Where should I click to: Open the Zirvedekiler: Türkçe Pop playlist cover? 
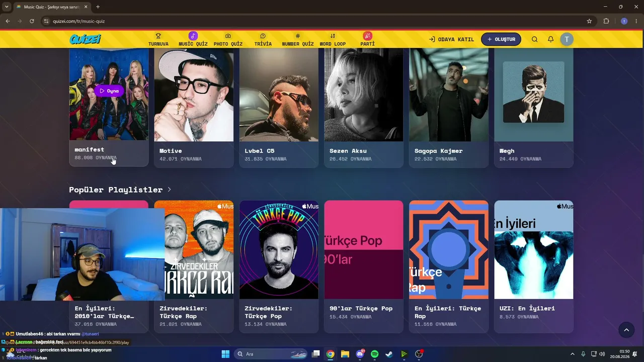(279, 249)
